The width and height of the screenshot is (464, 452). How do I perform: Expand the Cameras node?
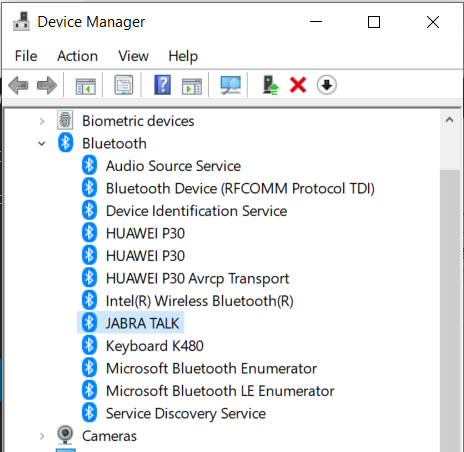[42, 436]
